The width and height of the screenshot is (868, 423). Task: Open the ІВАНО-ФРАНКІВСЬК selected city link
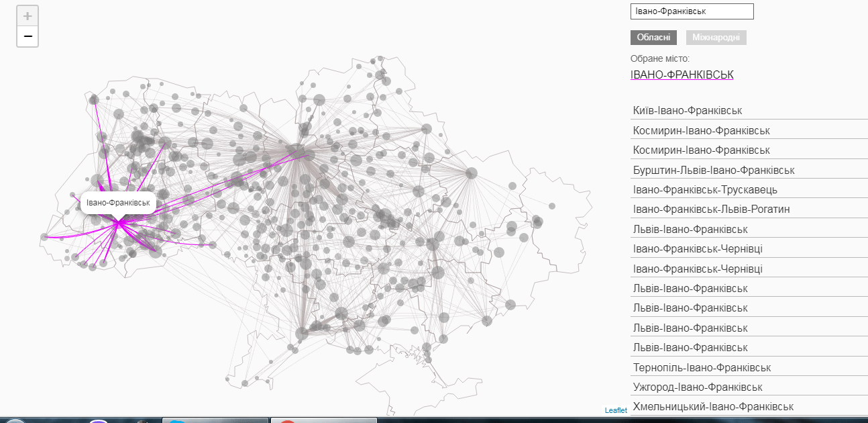tap(682, 74)
